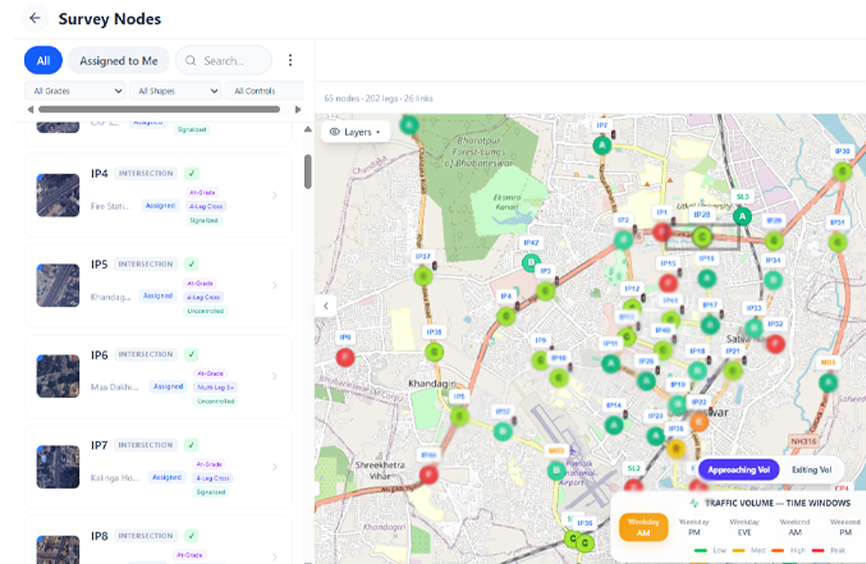Select the IP28 node marker
Image resolution: width=866 pixels, height=564 pixels.
pyautogui.click(x=702, y=237)
